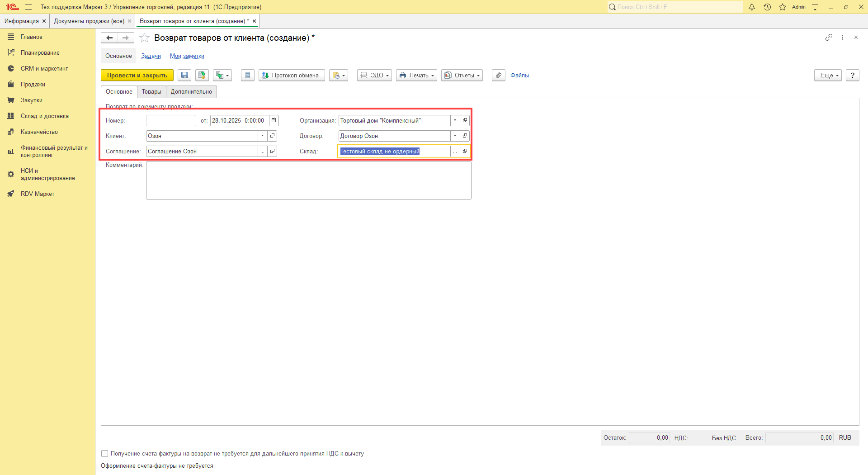Choose Склад via the ellipsis button
The image size is (868, 475).
point(455,152)
